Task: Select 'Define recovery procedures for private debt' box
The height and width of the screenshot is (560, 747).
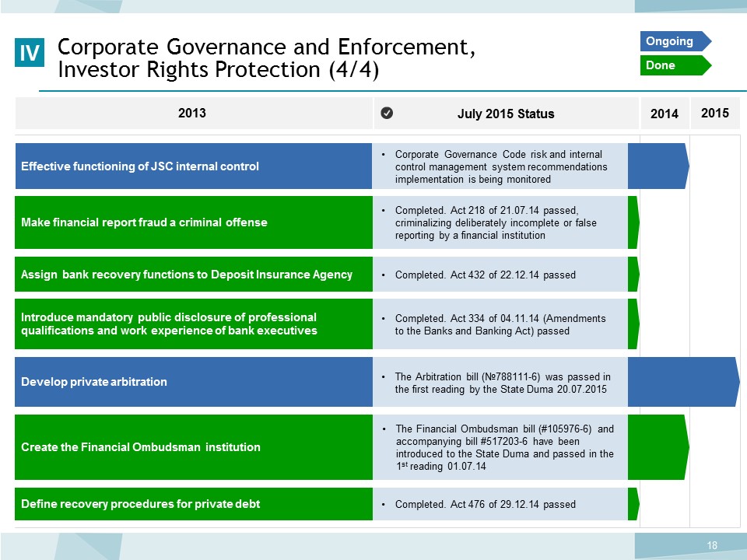Action: (x=194, y=504)
